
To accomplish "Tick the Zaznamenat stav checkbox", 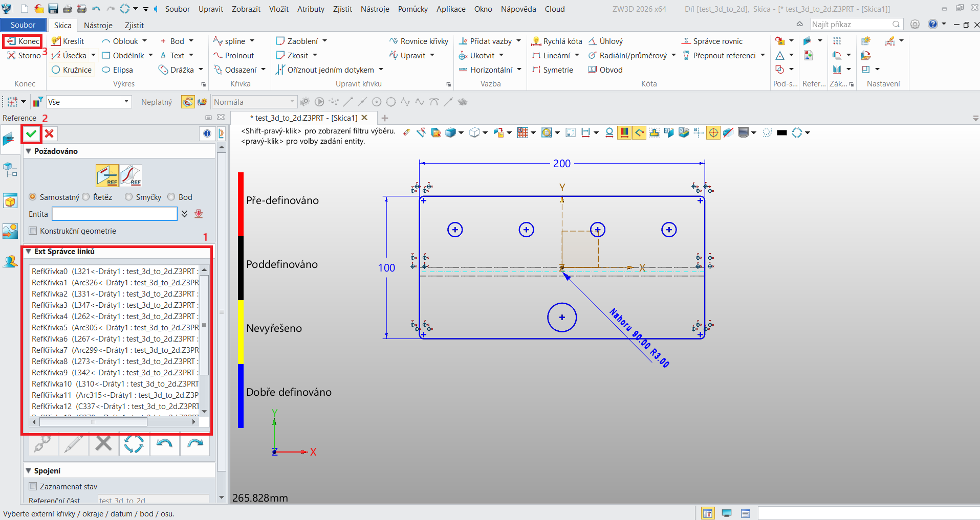I will click(x=33, y=486).
